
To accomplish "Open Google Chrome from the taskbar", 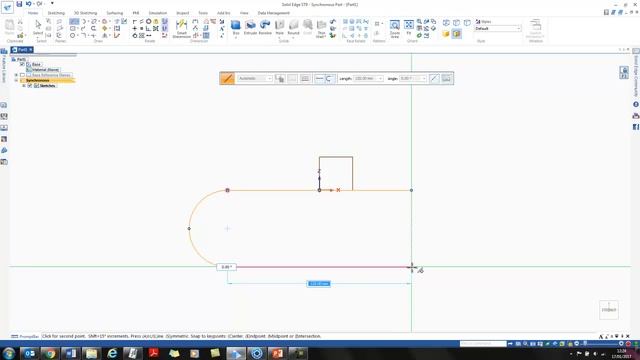I will point(50,353).
